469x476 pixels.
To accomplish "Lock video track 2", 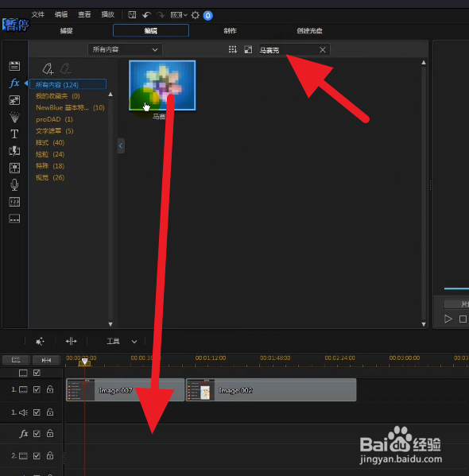I will coord(50,455).
